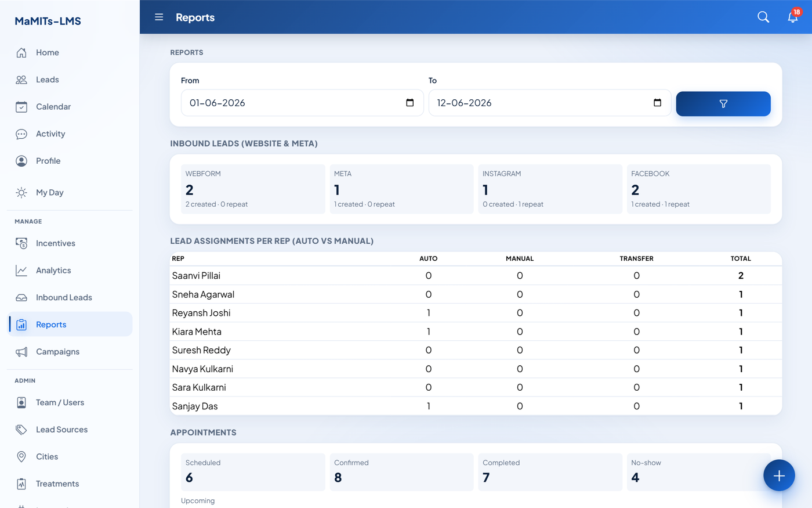Select the Facebook inbound leads card
Image resolution: width=812 pixels, height=508 pixels.
pyautogui.click(x=698, y=189)
